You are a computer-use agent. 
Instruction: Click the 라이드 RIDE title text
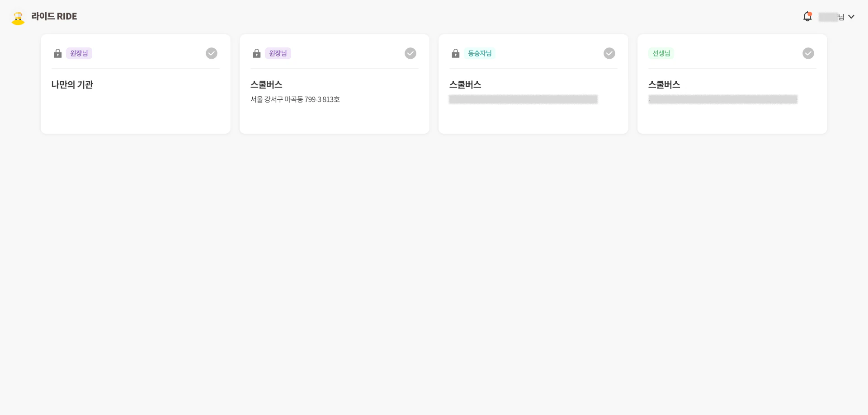54,16
